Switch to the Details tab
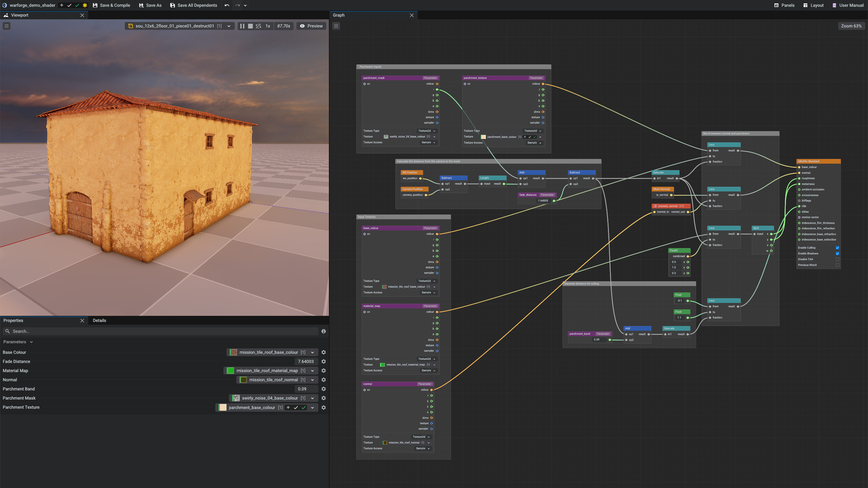Screen dimensions: 868x488 pyautogui.click(x=99, y=321)
